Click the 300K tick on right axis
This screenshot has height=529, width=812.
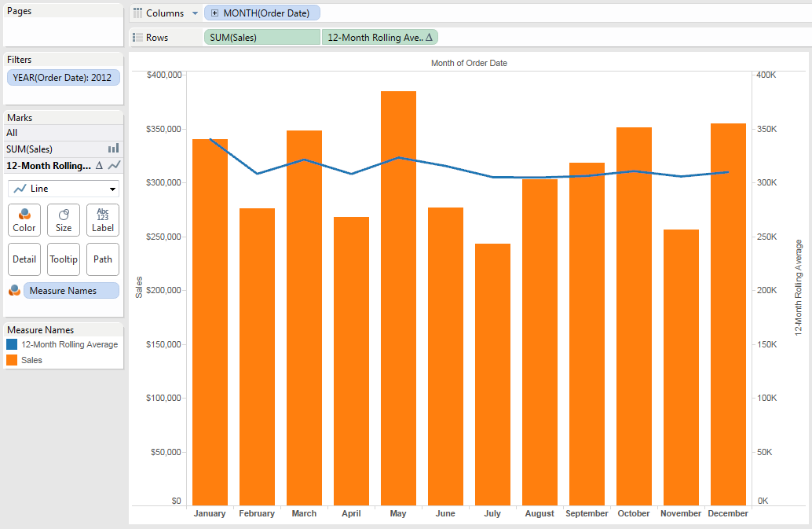click(x=767, y=182)
